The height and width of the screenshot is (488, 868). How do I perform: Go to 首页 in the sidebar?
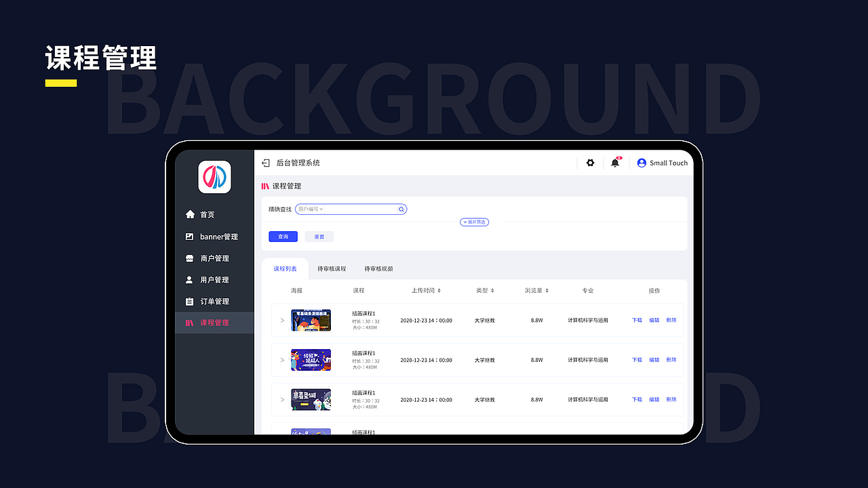[214, 215]
